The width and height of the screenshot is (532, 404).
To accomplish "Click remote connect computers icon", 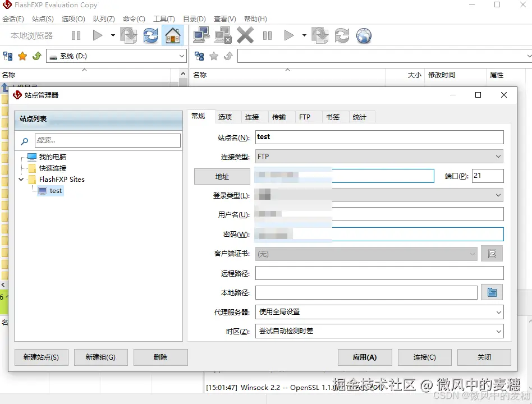I will click(201, 35).
